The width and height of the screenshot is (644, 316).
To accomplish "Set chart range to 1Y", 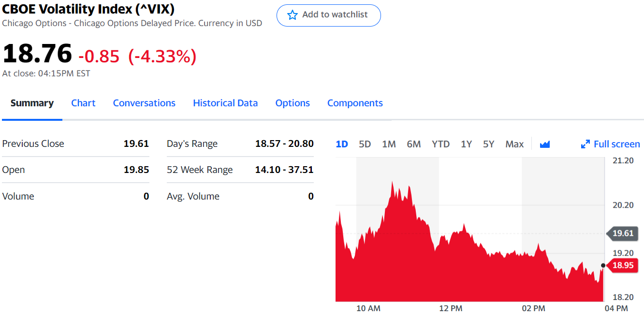I will coord(466,144).
